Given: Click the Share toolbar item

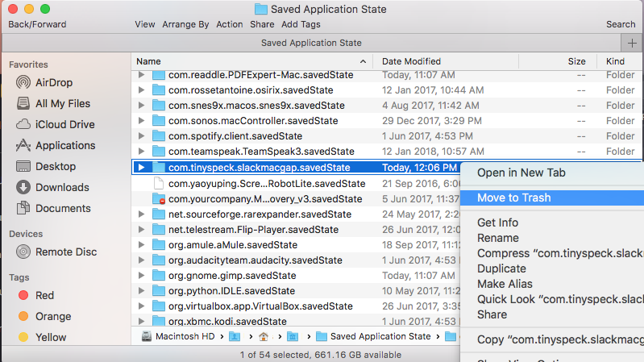Looking at the screenshot, I should [262, 24].
